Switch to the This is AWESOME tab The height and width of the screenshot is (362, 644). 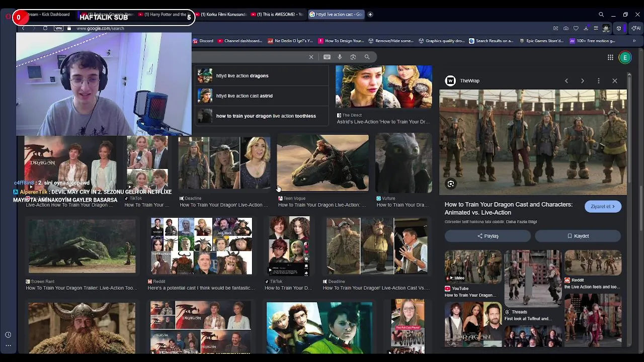[278, 15]
